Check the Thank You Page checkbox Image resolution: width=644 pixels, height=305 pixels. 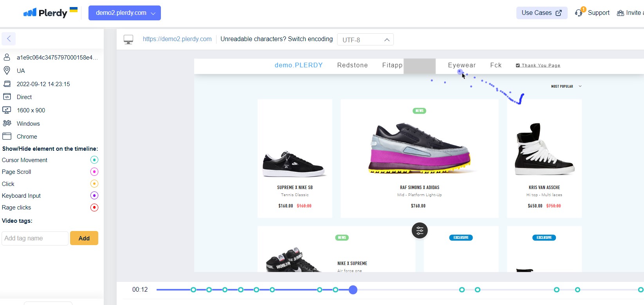518,65
